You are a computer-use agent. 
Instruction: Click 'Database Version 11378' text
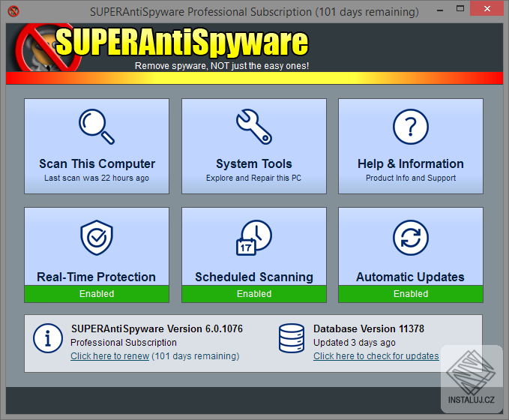click(368, 328)
